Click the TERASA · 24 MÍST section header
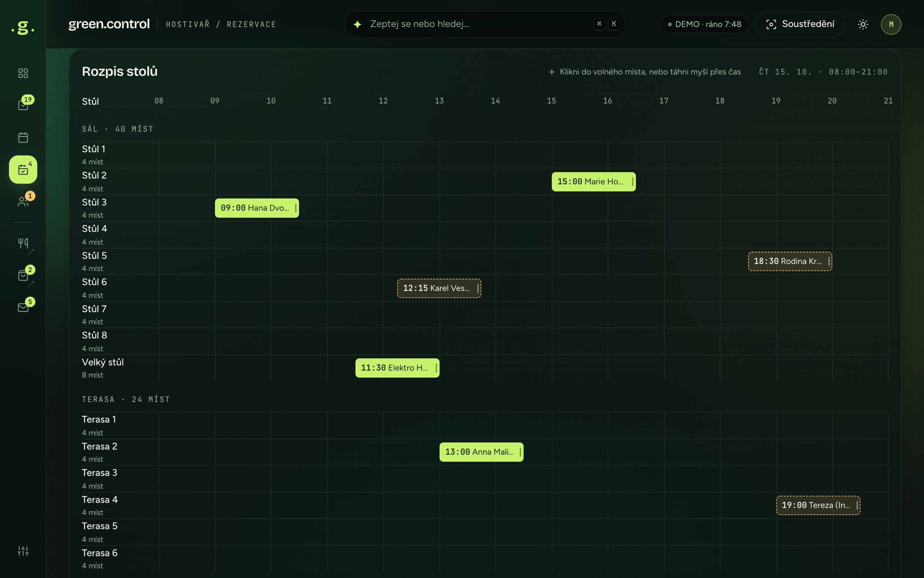Screen dimensions: 924x578 [126, 399]
